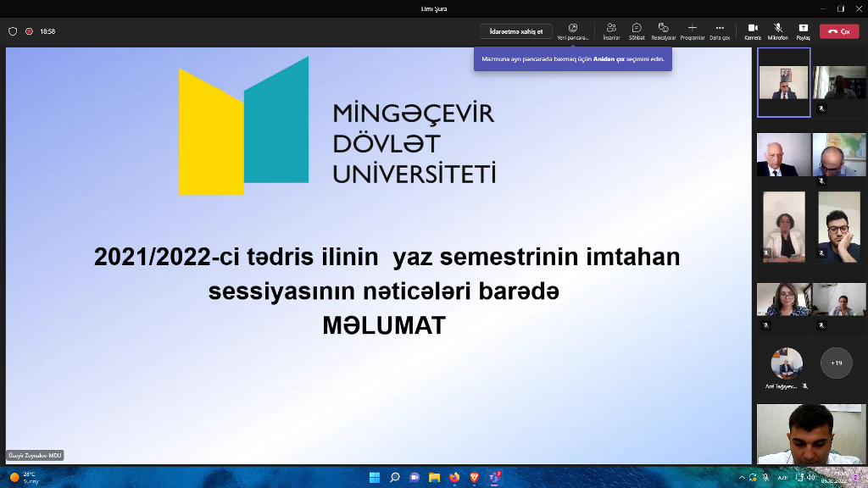868x488 pixels.
Task: Click the Proqramlar apps icon
Action: (692, 29)
